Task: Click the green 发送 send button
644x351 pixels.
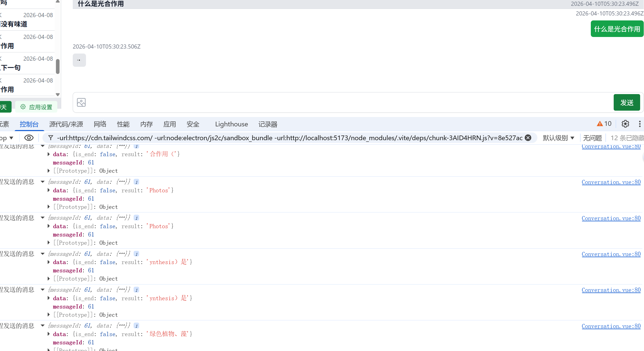Action: [x=627, y=103]
